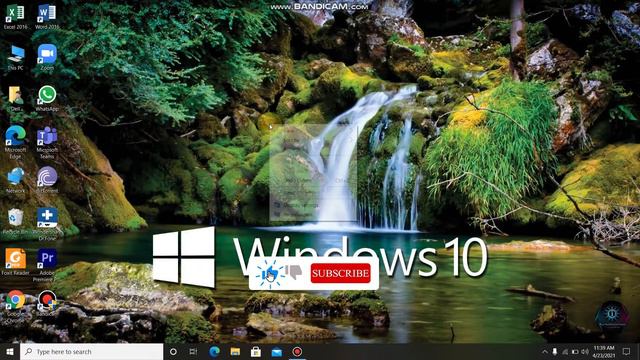Select the Network desktop icon
Viewport: 640px width, 360px height.
pyautogui.click(x=16, y=180)
